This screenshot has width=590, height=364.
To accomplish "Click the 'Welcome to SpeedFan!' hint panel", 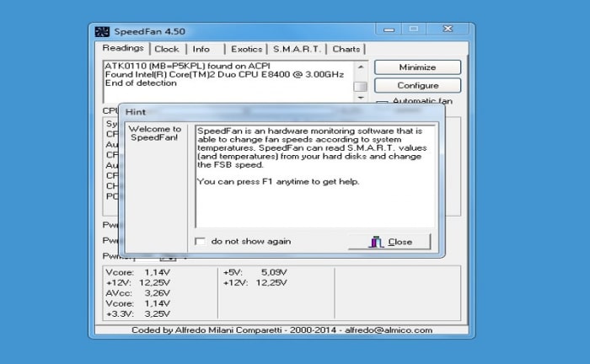I will (158, 185).
